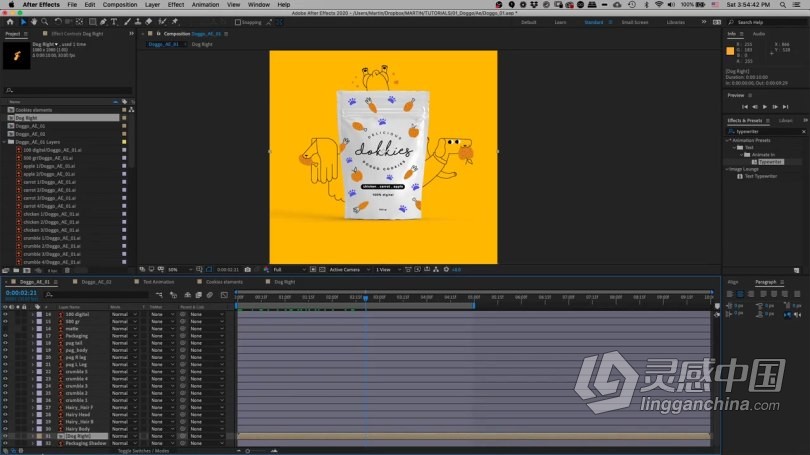Click the Home icon in the toolbar
Image resolution: width=810 pixels, height=455 pixels.
click(x=10, y=22)
